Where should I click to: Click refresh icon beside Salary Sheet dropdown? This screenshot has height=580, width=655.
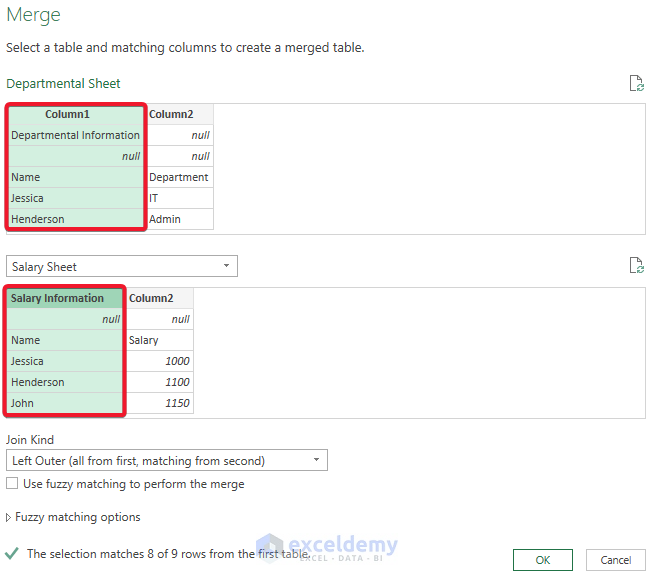pyautogui.click(x=636, y=266)
